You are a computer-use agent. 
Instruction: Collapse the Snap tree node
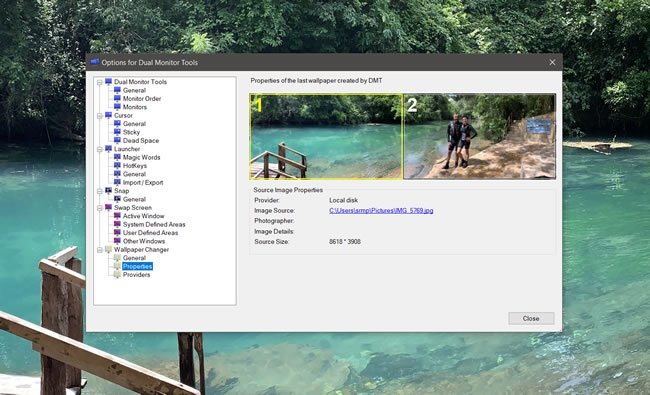click(99, 191)
